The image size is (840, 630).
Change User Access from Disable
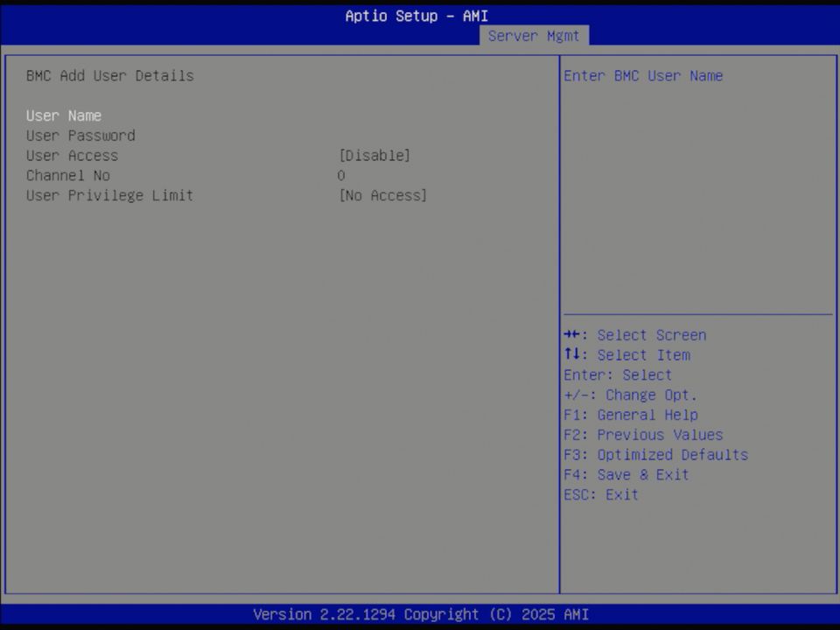coord(375,156)
